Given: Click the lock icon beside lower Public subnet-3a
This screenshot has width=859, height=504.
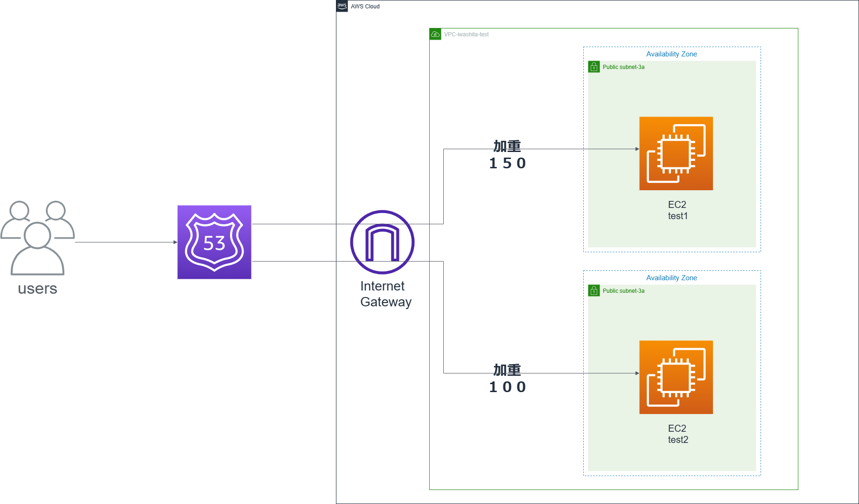Looking at the screenshot, I should (x=594, y=290).
